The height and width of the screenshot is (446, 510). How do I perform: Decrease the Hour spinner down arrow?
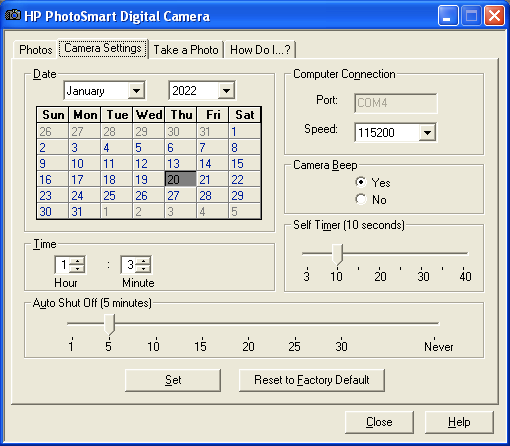coord(78,269)
